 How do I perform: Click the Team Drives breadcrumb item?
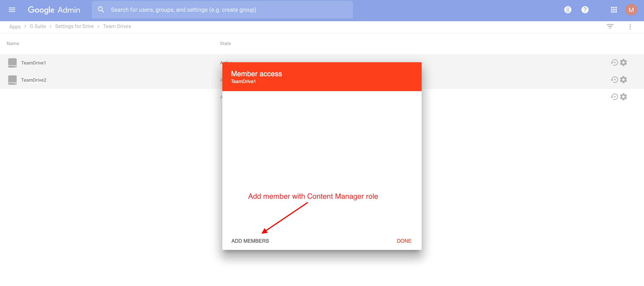117,26
